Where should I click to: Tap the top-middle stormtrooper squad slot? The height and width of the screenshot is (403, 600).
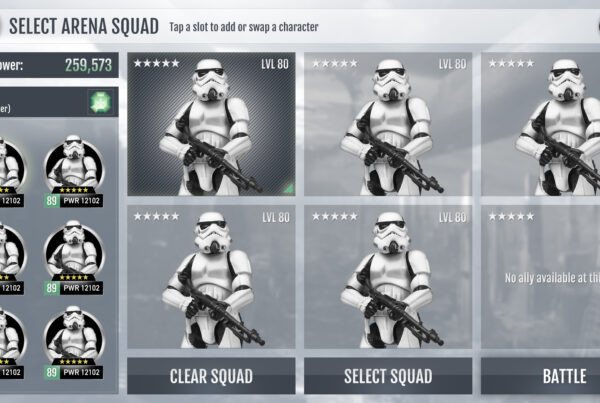pyautogui.click(x=388, y=124)
